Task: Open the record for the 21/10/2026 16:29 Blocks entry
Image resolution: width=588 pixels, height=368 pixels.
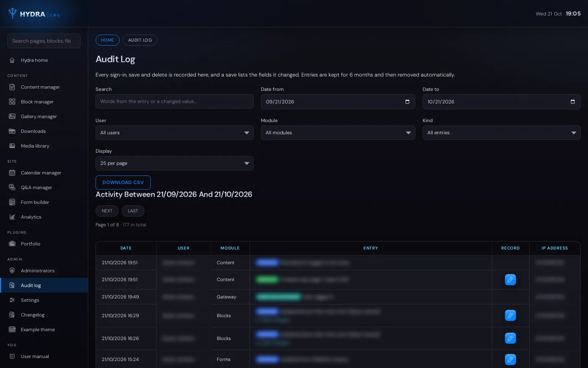Action: coord(510,315)
